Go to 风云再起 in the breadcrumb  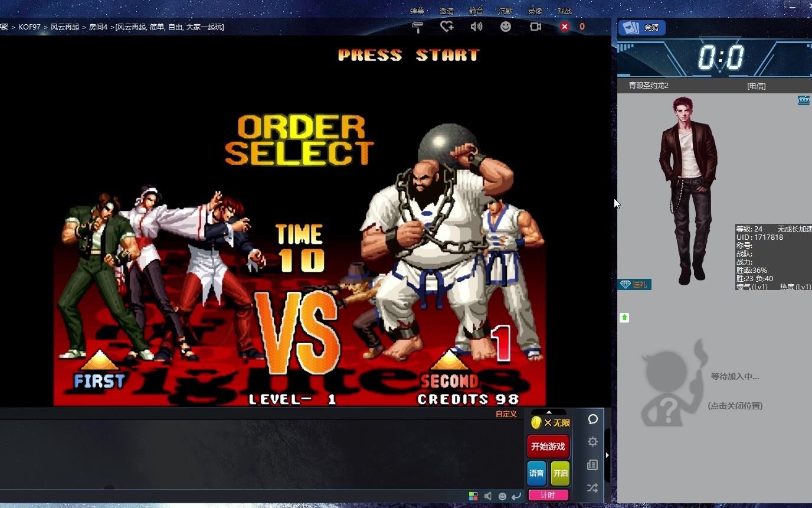click(64, 27)
